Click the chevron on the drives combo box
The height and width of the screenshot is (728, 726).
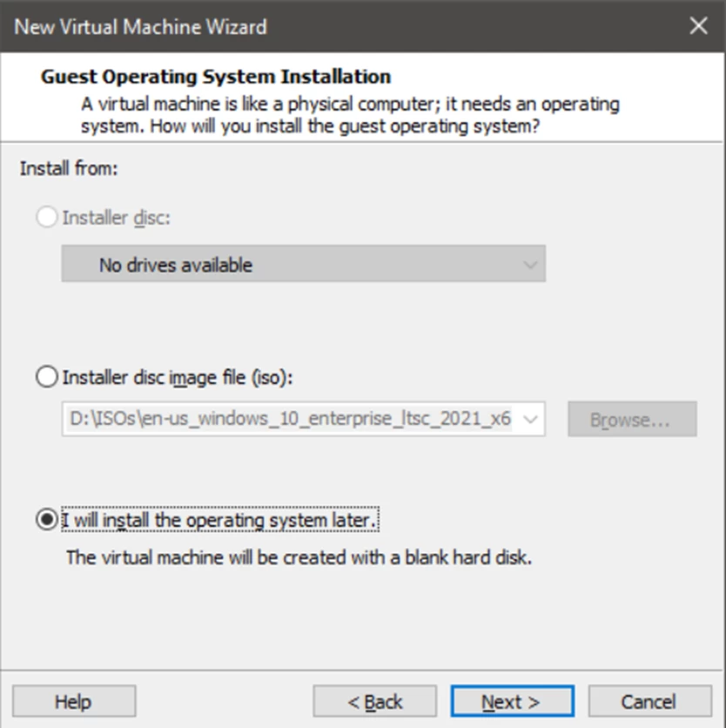530,265
